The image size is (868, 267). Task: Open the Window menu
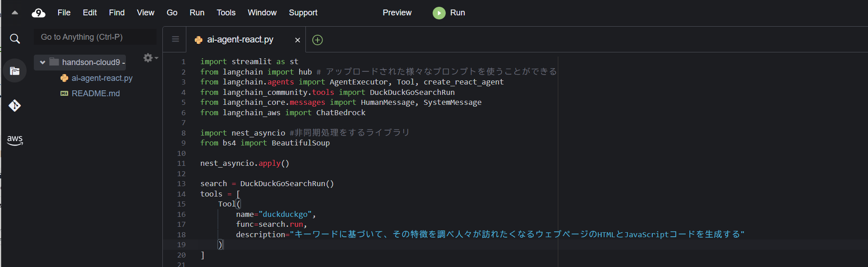coord(262,13)
